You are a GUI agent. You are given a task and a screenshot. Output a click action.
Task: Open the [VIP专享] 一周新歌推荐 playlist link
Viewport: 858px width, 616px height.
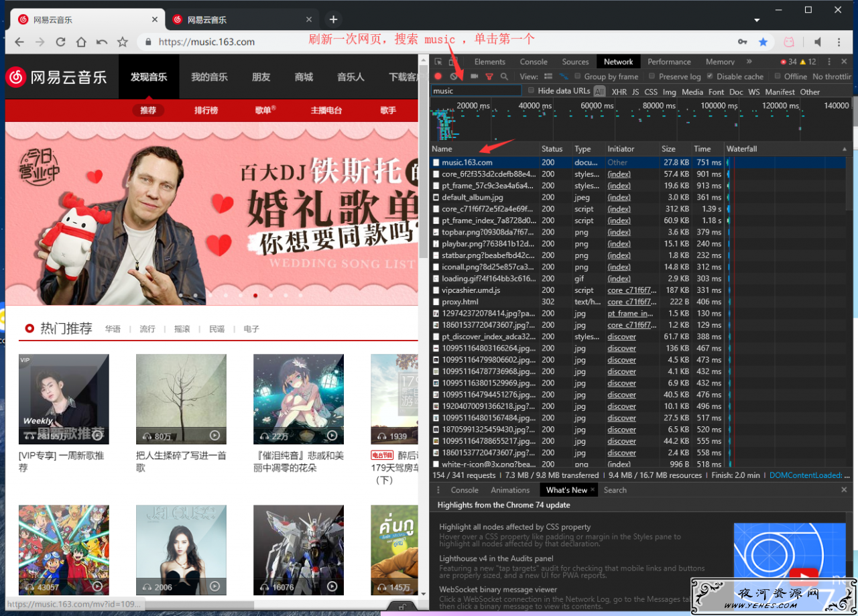(x=61, y=461)
